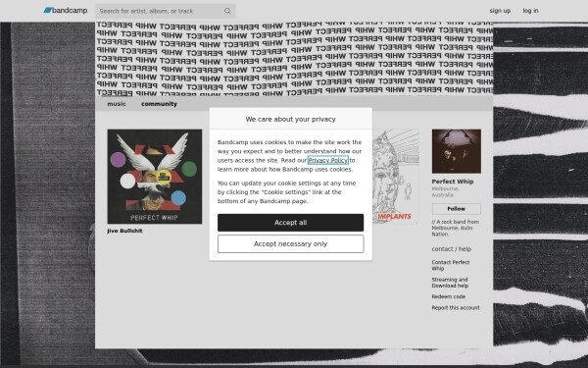The width and height of the screenshot is (588, 368).
Task: Click the Perfect Whip header banner
Action: [294, 59]
